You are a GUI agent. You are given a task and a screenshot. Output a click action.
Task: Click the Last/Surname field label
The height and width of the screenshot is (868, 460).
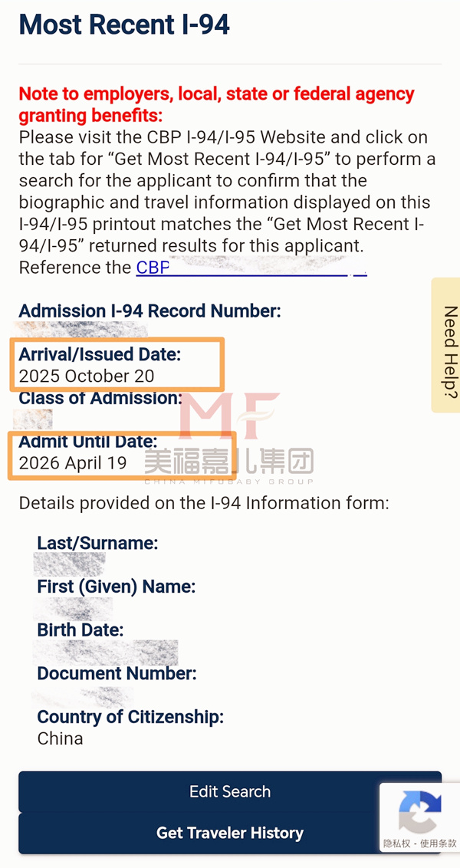(97, 543)
